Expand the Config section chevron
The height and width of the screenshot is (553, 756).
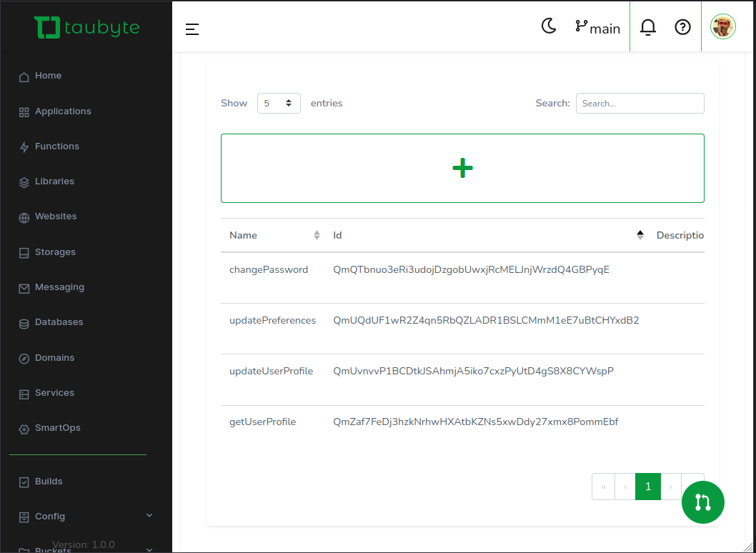[149, 515]
